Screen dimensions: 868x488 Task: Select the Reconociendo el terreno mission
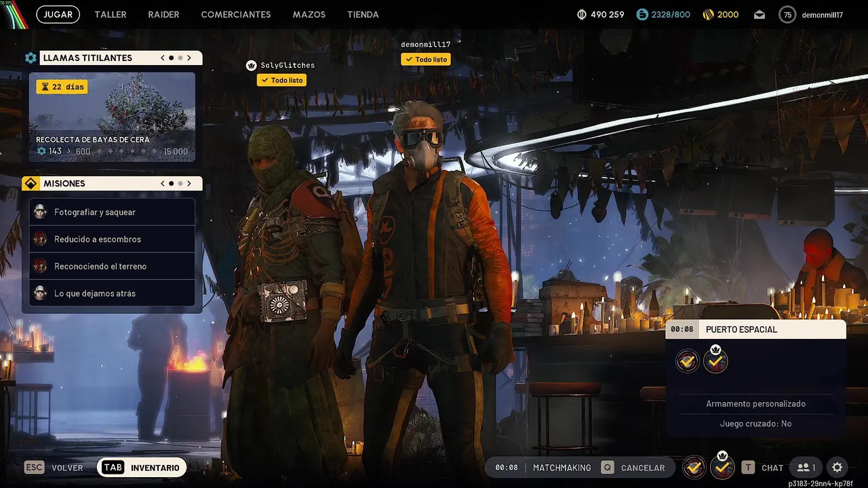coord(112,266)
